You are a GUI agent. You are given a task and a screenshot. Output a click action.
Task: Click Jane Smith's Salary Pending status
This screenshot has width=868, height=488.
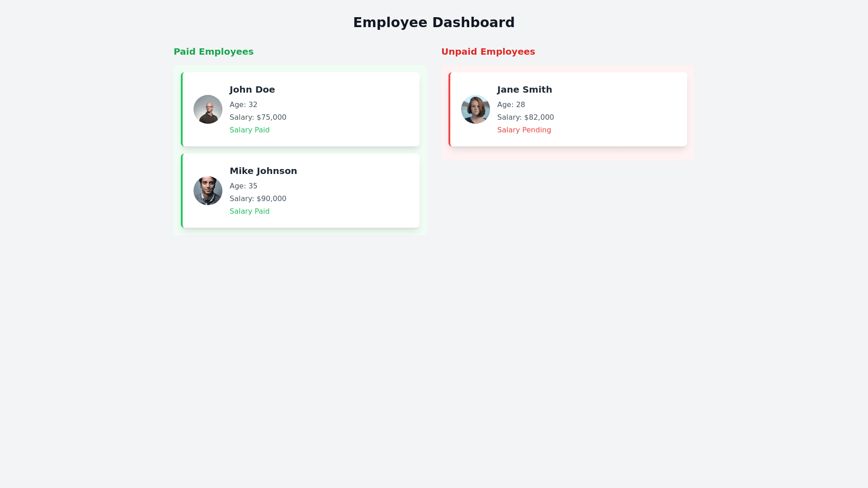524,130
